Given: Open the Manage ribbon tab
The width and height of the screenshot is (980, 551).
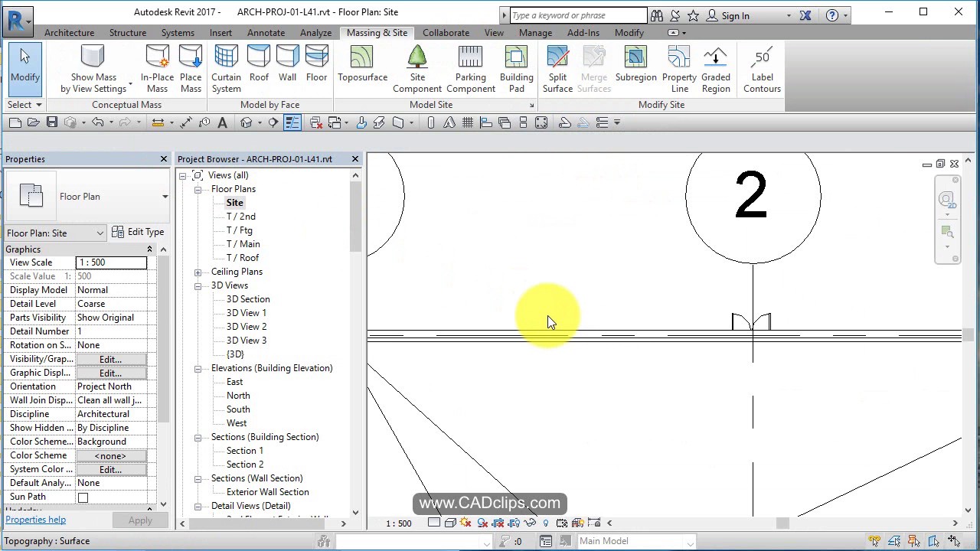Looking at the screenshot, I should coord(535,33).
